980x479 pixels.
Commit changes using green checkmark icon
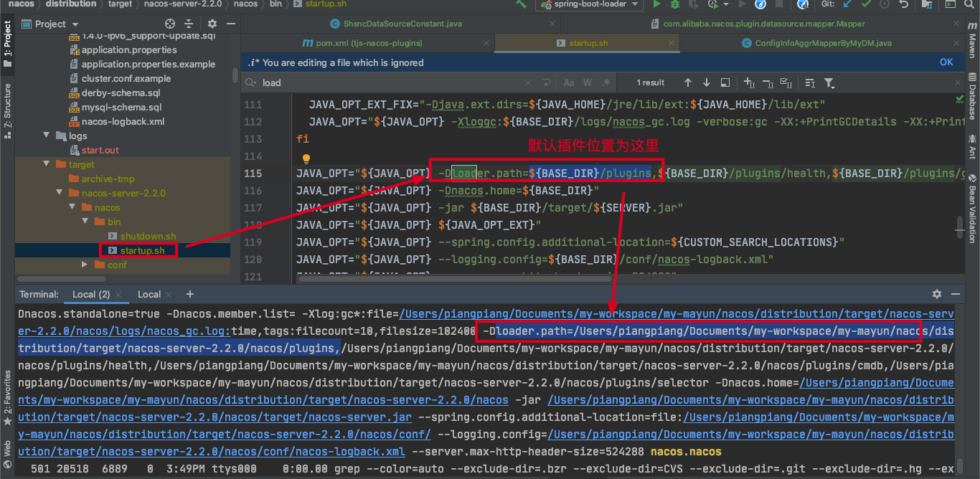[866, 5]
